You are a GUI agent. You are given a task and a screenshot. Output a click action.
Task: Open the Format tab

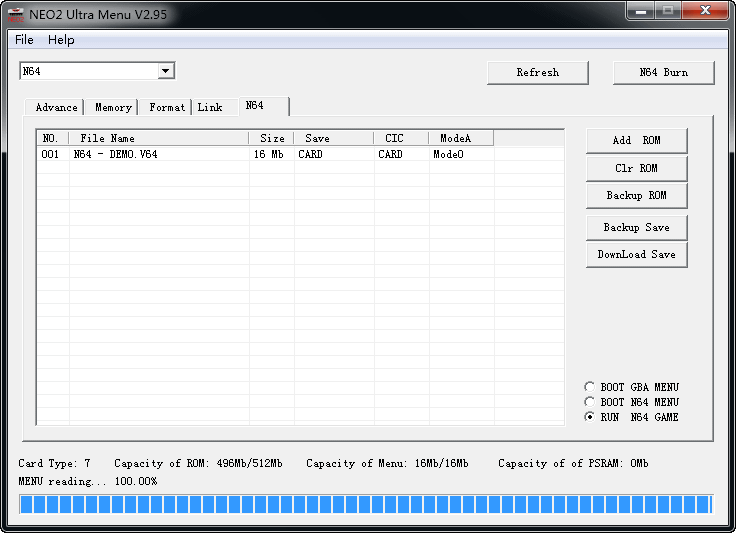click(x=167, y=107)
